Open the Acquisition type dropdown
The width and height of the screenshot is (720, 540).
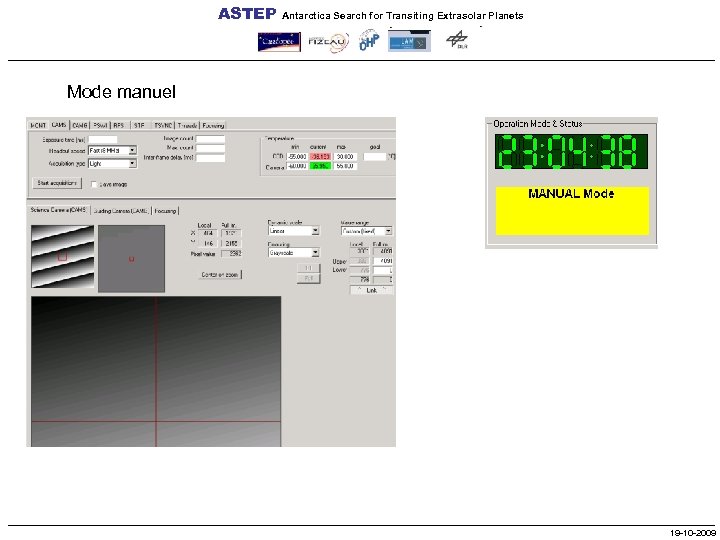(x=132, y=163)
